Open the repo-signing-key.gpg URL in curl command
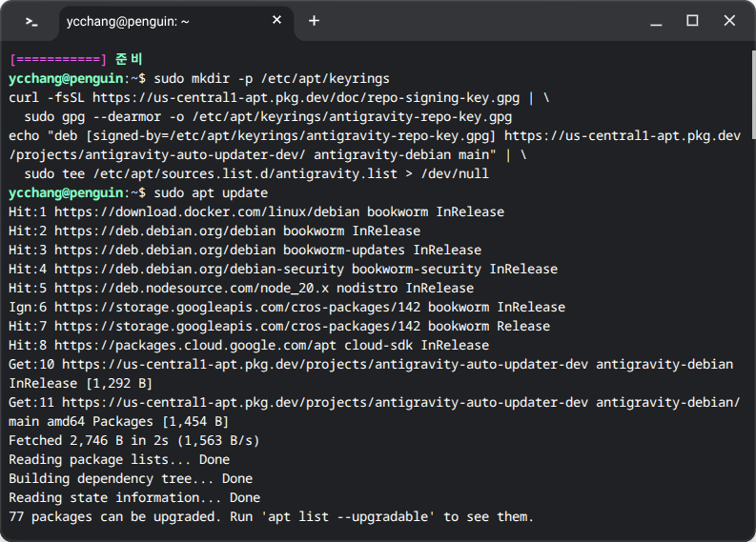Screen dimensions: 756x542 [x=303, y=97]
